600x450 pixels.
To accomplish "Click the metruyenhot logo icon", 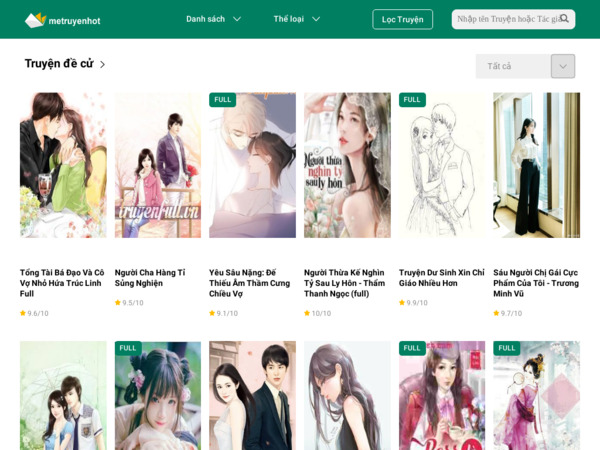I will pyautogui.click(x=35, y=20).
